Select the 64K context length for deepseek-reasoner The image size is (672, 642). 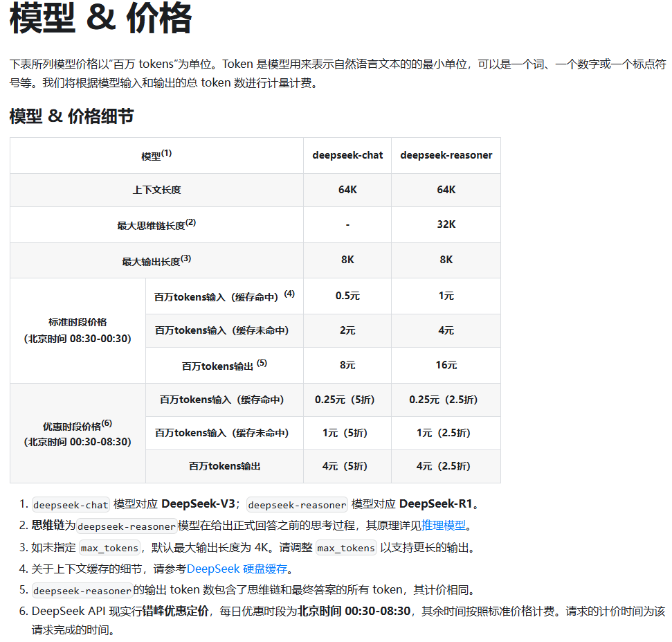point(446,190)
